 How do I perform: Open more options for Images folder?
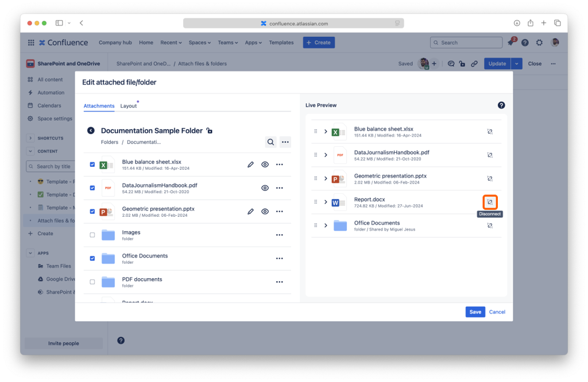click(280, 235)
